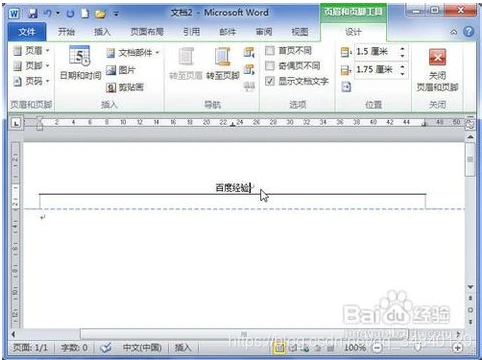
Task: Enable the 首页不同 checkbox
Action: point(270,51)
